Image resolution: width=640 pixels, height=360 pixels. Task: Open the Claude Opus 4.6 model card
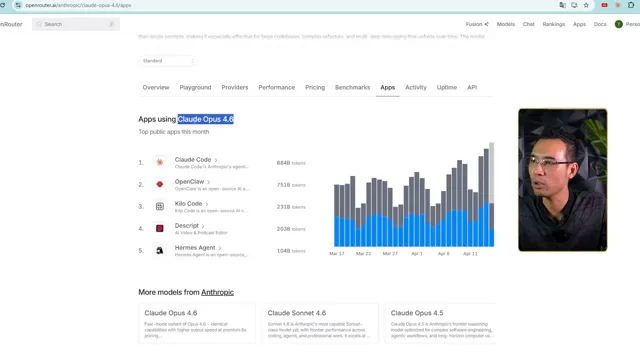tap(197, 323)
